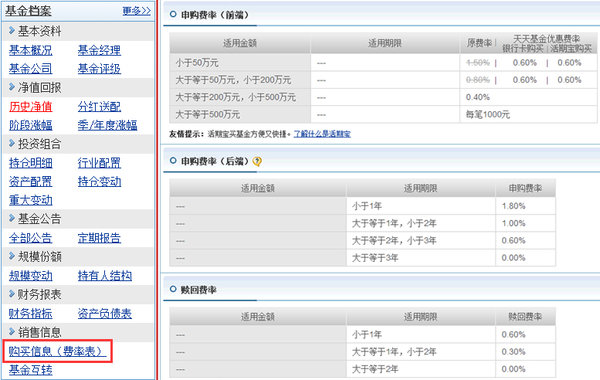
Task: Open the 持仓明细 link
Action: tap(31, 163)
